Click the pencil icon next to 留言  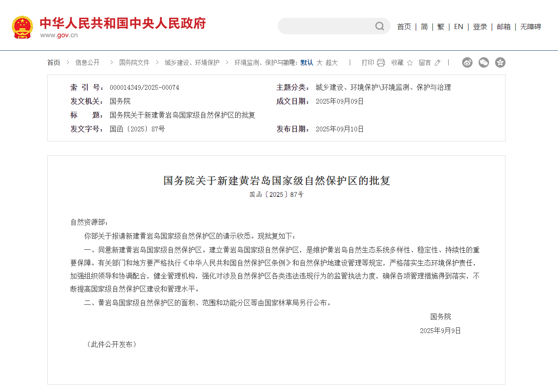[437, 62]
